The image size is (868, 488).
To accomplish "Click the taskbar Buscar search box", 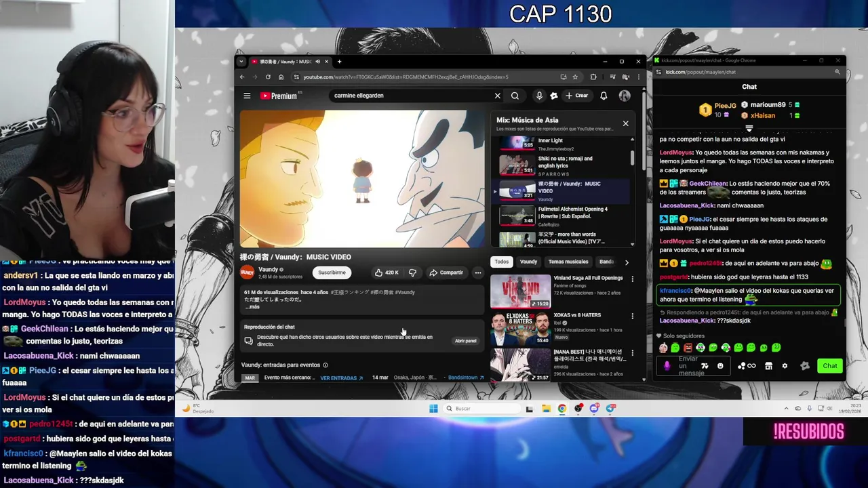I will 482,409.
